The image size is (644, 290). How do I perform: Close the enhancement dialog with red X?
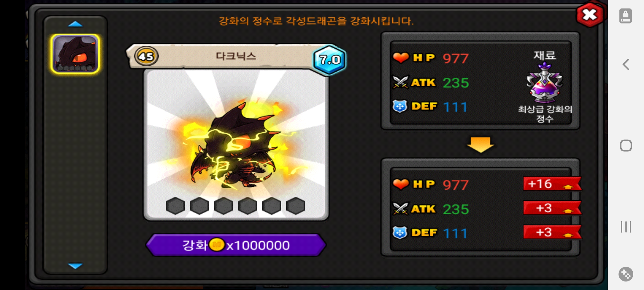point(590,15)
